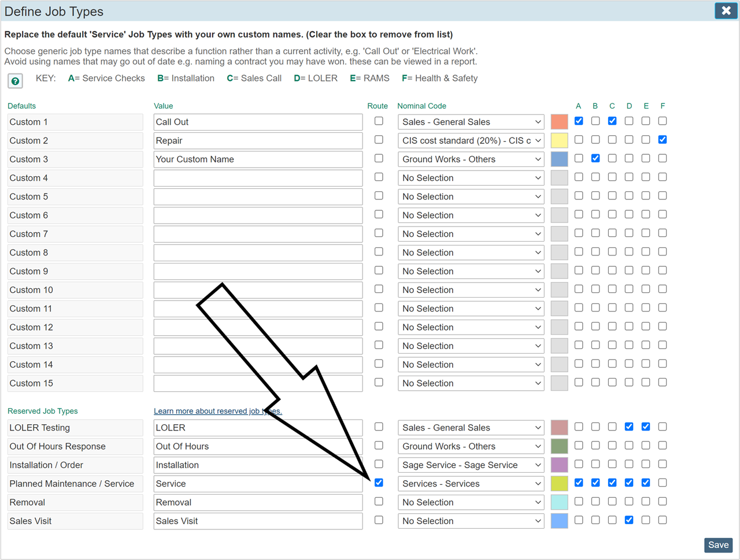Edit the Service value field
The image size is (740, 560).
pos(258,484)
